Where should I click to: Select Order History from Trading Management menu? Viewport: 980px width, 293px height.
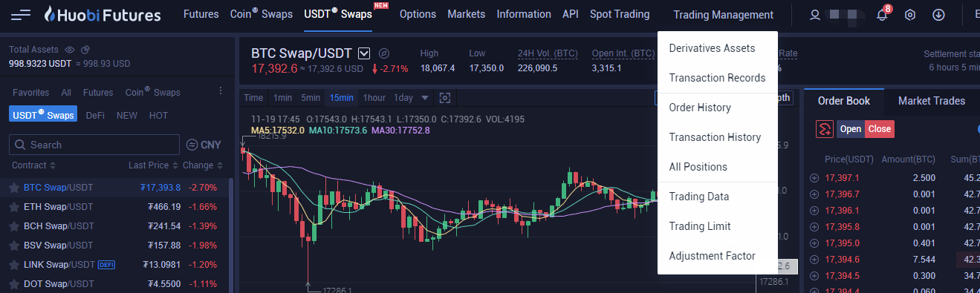[x=700, y=108]
